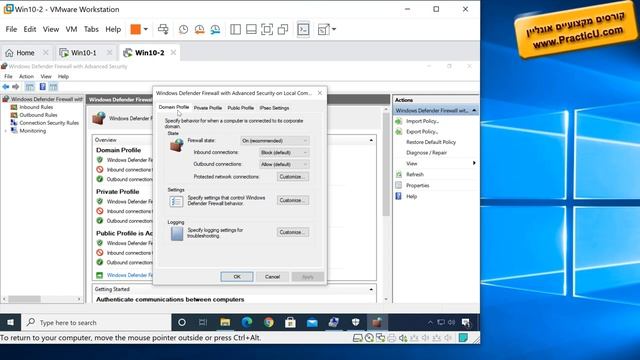This screenshot has width=640, height=360.
Task: Open Microsoft Edge from the taskbar
Action: [247, 322]
